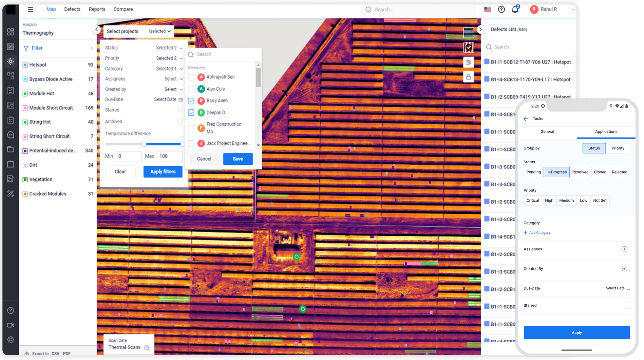This screenshot has height=360, width=644.
Task: Switch to the Defects menu tab
Action: (72, 9)
